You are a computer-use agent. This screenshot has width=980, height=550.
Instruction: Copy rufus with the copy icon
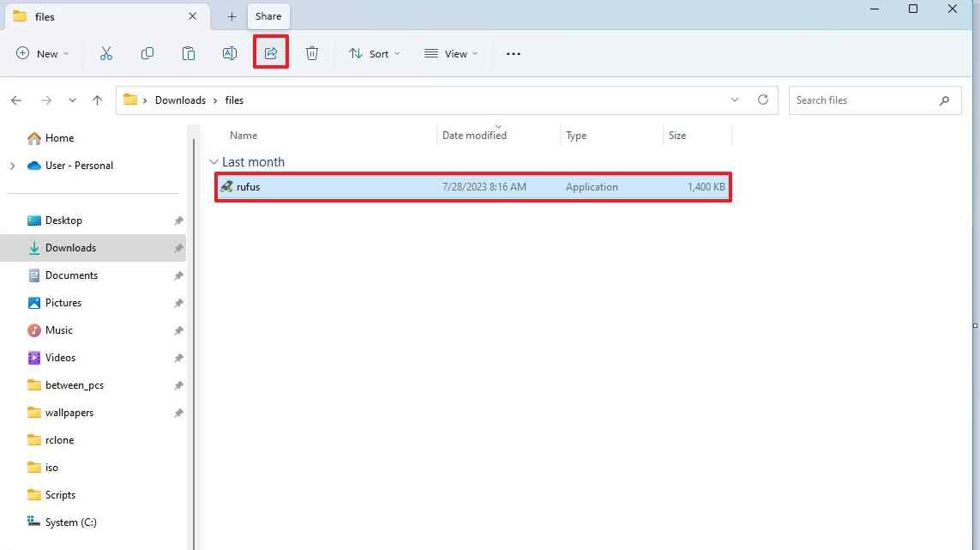coord(147,53)
